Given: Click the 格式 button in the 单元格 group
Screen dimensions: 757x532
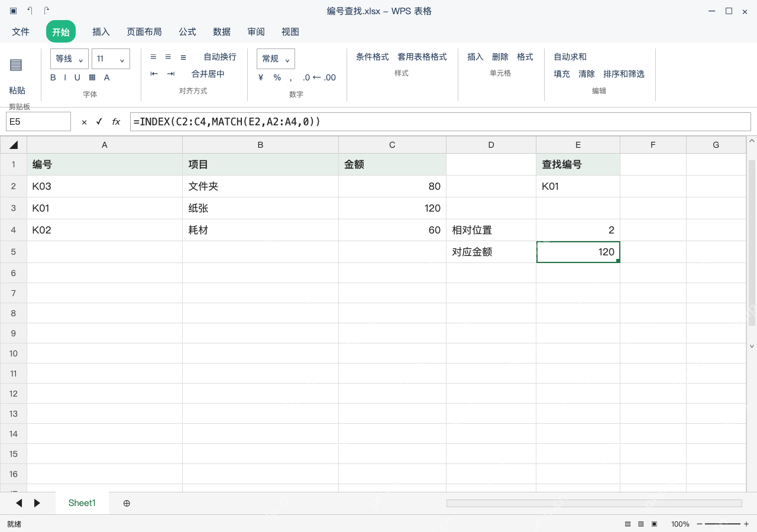Looking at the screenshot, I should coord(525,57).
